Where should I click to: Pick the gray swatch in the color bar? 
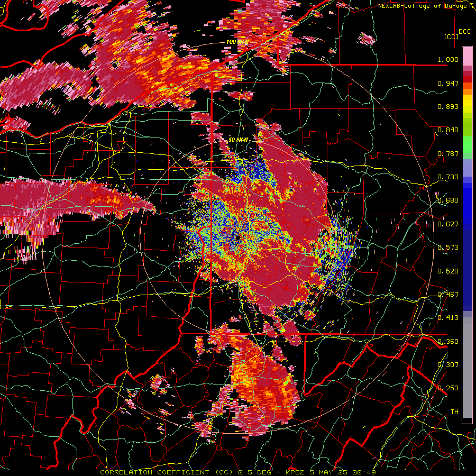pos(467,370)
